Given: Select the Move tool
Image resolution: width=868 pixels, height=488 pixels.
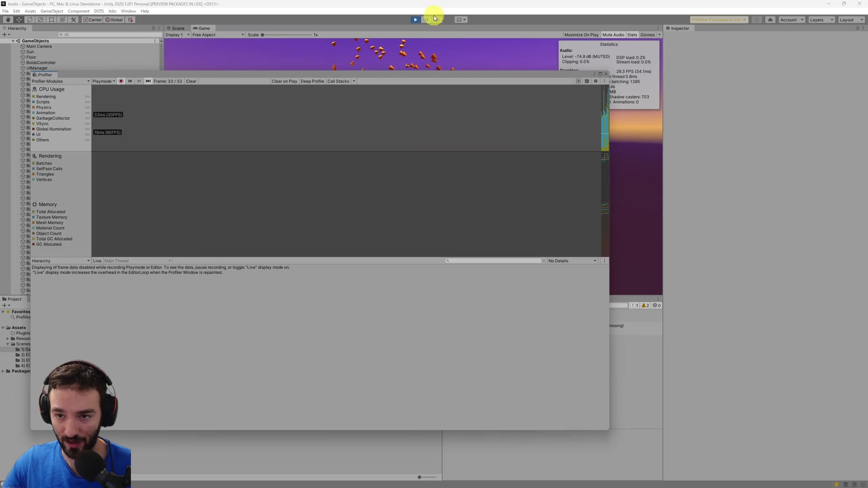Looking at the screenshot, I should click(x=19, y=19).
